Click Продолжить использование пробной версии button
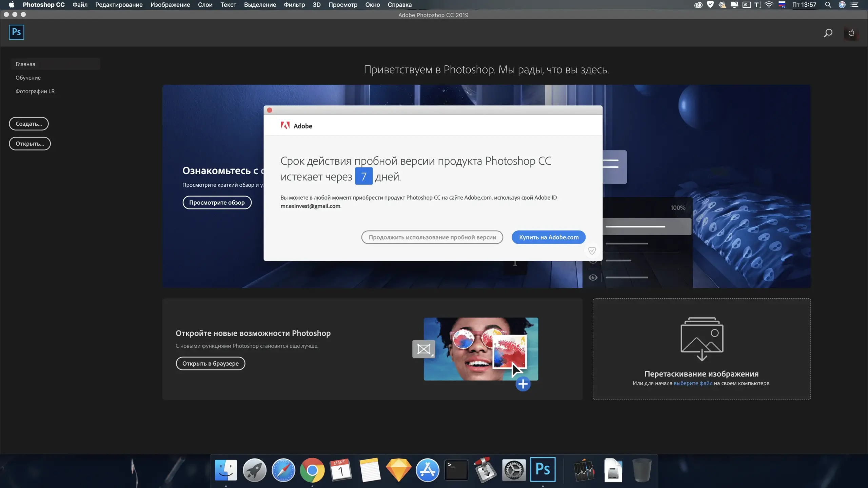 [x=432, y=237]
